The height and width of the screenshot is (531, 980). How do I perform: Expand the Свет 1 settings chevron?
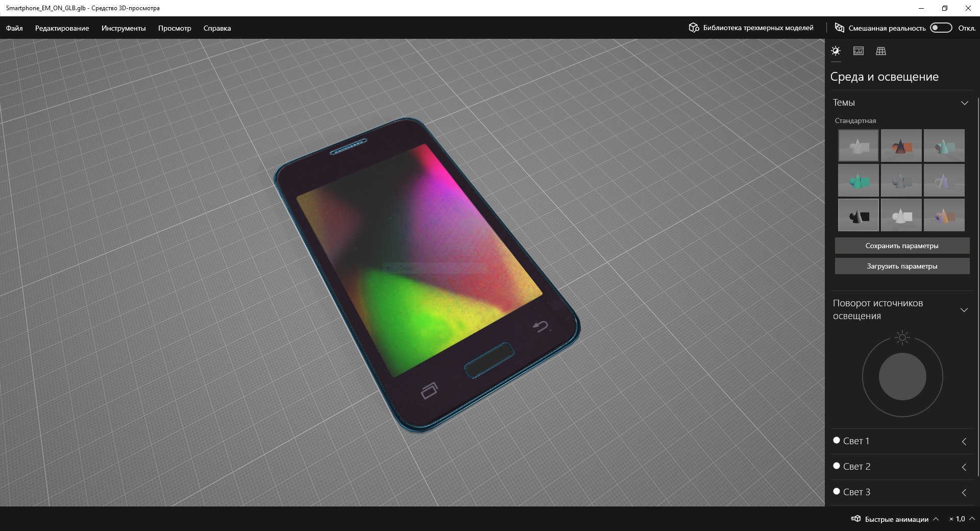point(964,442)
